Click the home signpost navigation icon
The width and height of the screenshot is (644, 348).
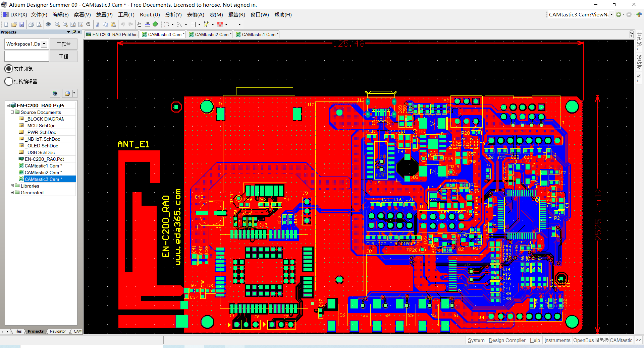point(639,14)
